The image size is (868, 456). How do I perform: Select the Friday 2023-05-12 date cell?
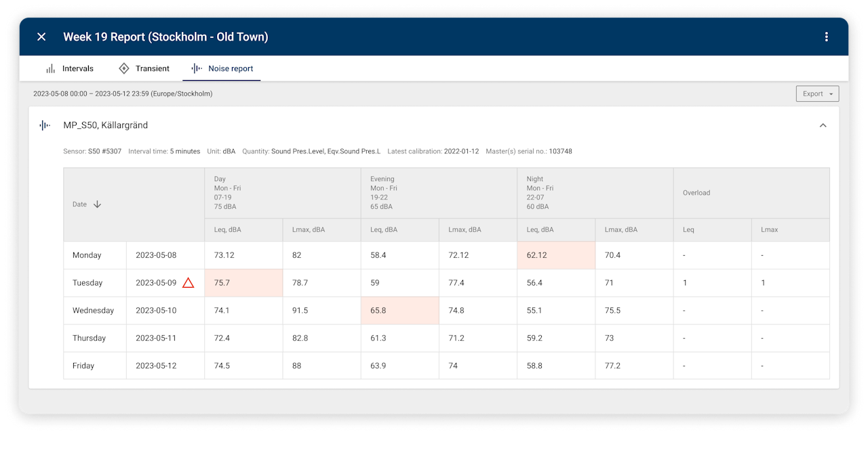[x=165, y=366]
